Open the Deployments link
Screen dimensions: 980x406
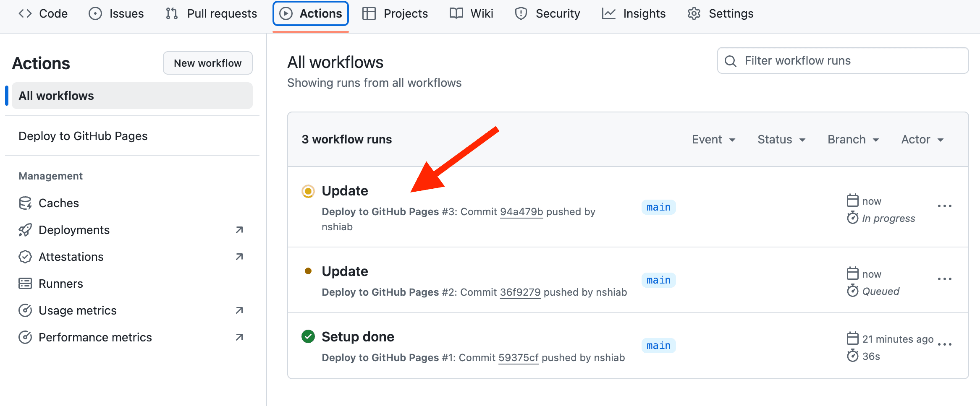point(74,230)
